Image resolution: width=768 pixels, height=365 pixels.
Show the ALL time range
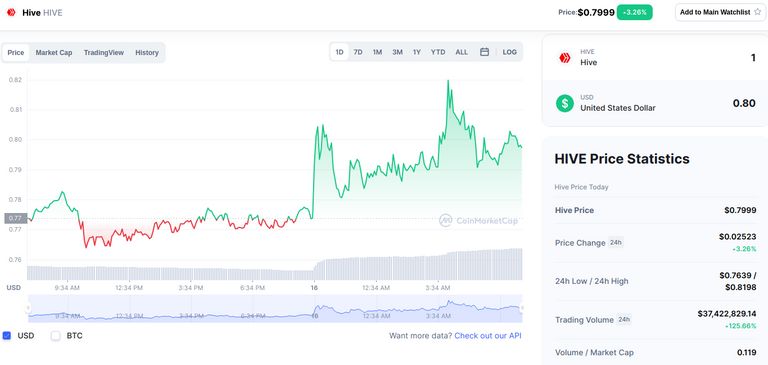click(461, 52)
